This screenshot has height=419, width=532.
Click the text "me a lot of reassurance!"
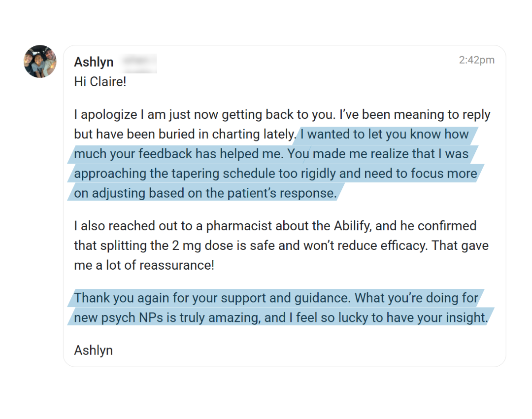coord(144,265)
